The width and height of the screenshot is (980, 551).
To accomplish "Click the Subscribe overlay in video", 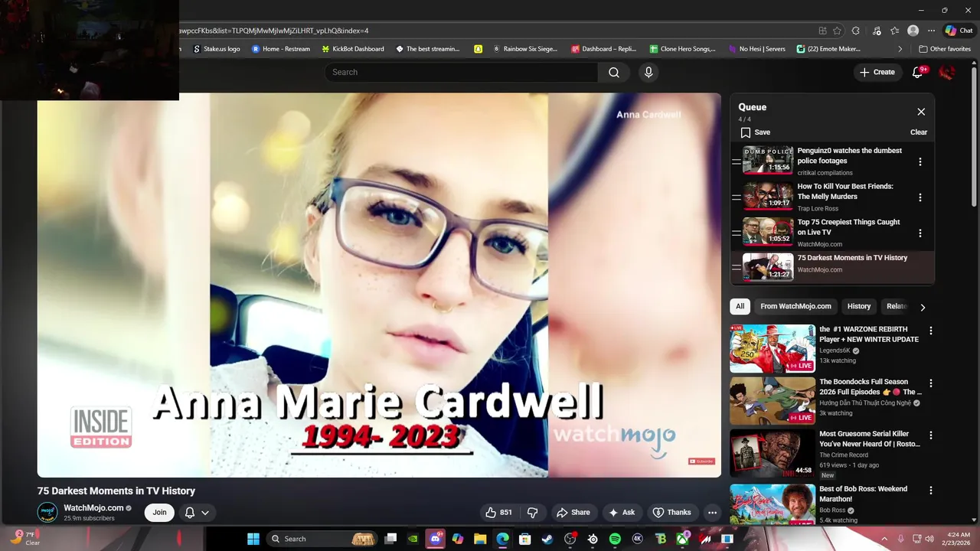I will pos(701,461).
